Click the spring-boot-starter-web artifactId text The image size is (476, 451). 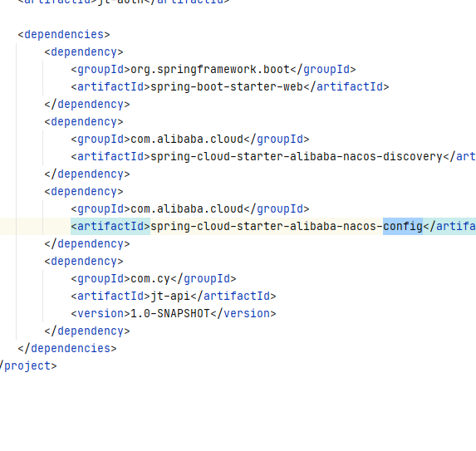coord(227,87)
